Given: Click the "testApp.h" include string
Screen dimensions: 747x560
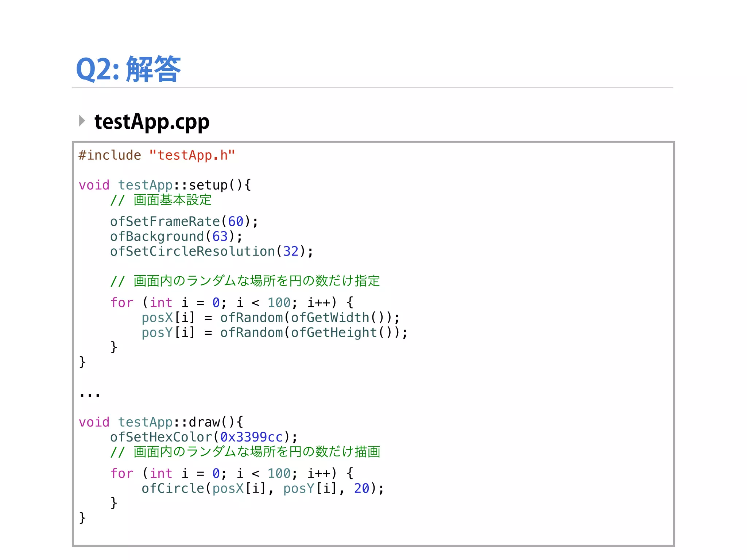Looking at the screenshot, I should [192, 155].
